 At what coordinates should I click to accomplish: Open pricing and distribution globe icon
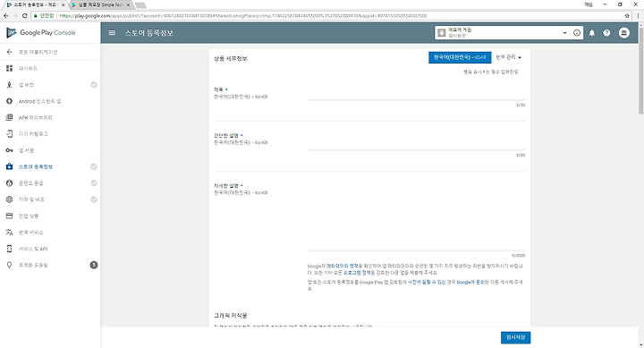(x=10, y=199)
